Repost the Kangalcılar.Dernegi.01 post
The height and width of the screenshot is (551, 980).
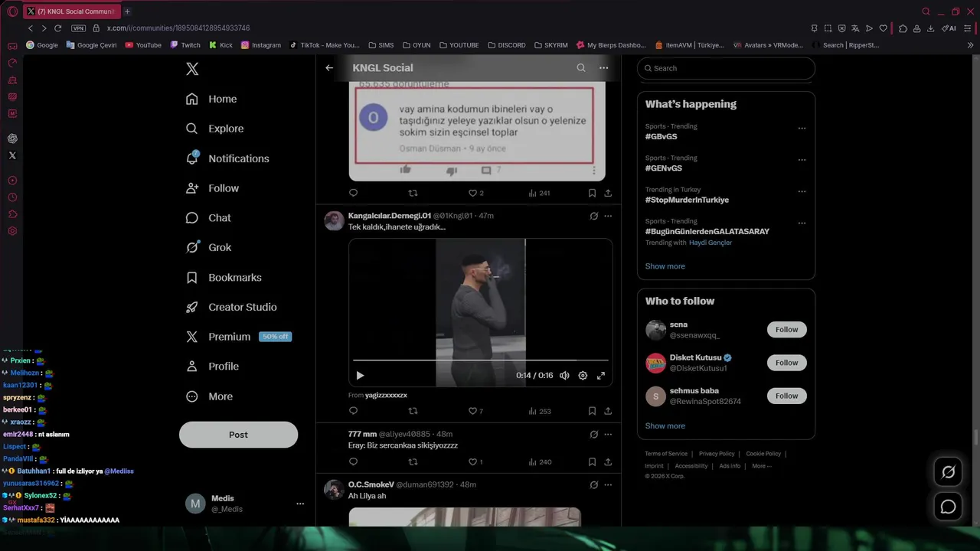(413, 411)
